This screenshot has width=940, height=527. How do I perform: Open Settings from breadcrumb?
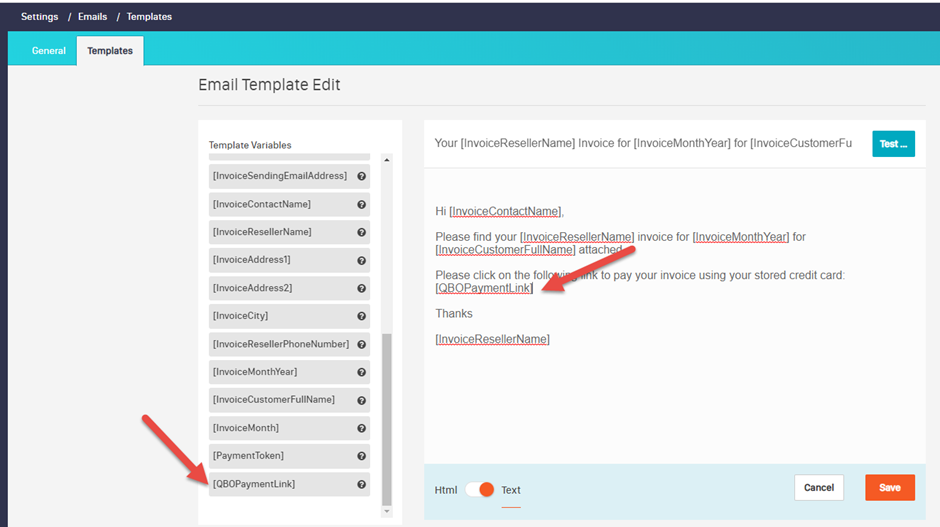coord(39,17)
